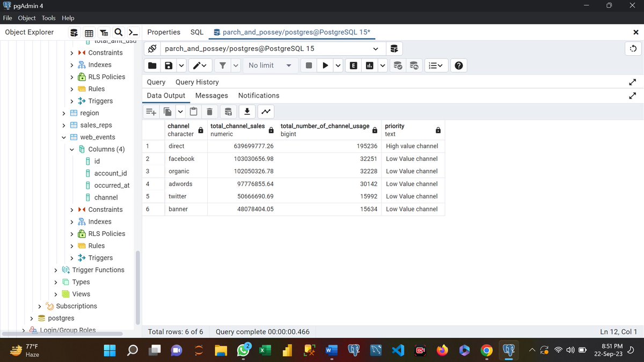
Task: Maximize the query editor panel arrow icon
Action: coord(633,82)
